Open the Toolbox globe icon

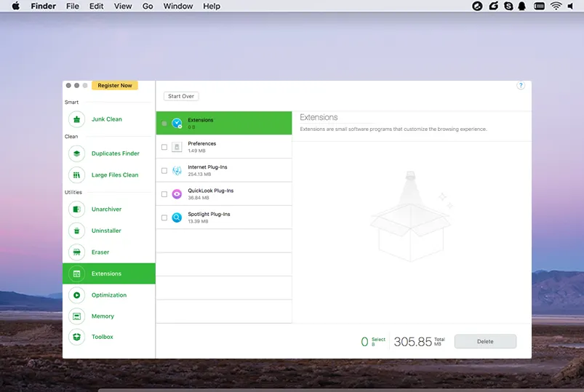(77, 337)
